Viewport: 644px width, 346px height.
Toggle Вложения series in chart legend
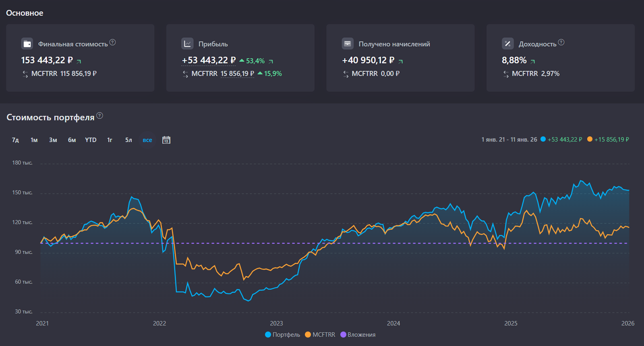[x=358, y=335]
